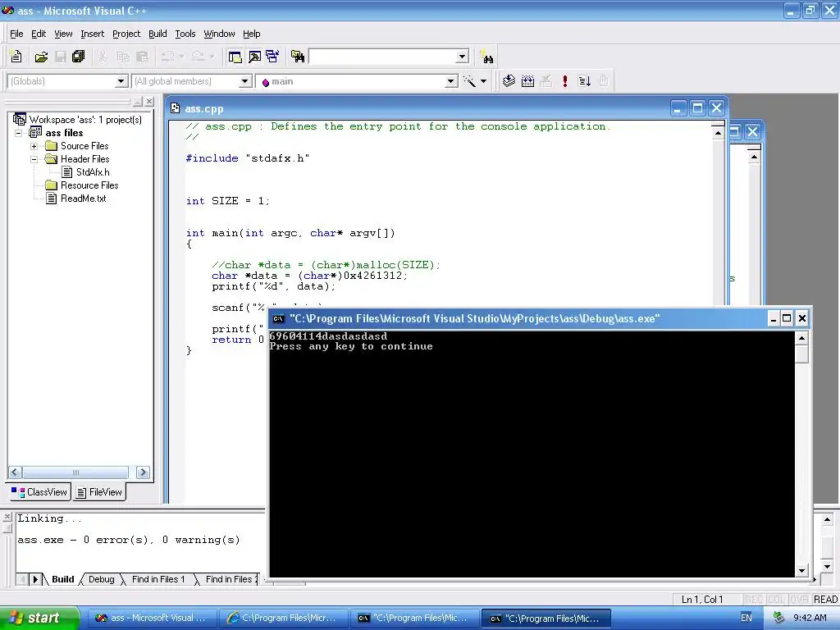This screenshot has width=840, height=630.
Task: Open the All global members dropdown
Action: click(244, 81)
